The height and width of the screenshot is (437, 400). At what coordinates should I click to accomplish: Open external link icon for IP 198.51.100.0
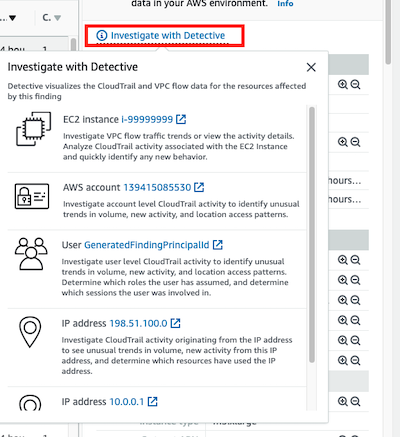coord(175,323)
